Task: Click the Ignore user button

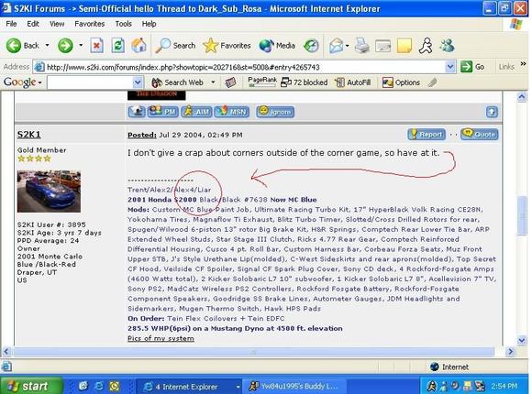Action: coord(275,112)
